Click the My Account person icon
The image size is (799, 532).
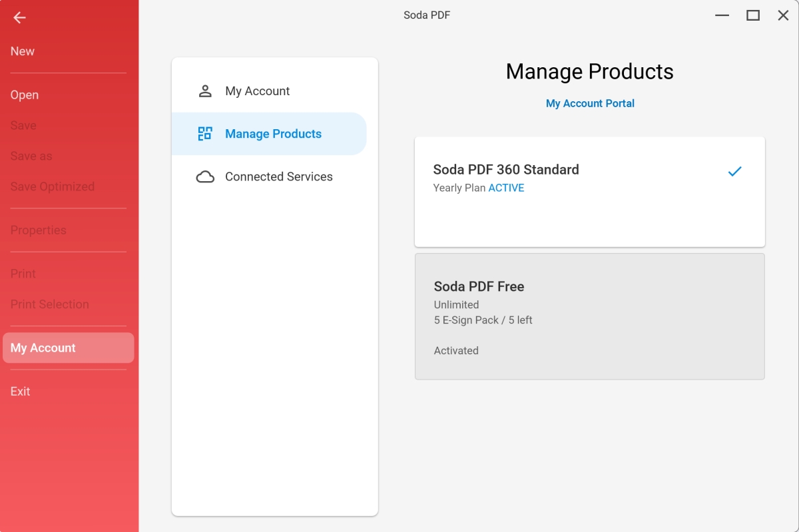click(205, 91)
